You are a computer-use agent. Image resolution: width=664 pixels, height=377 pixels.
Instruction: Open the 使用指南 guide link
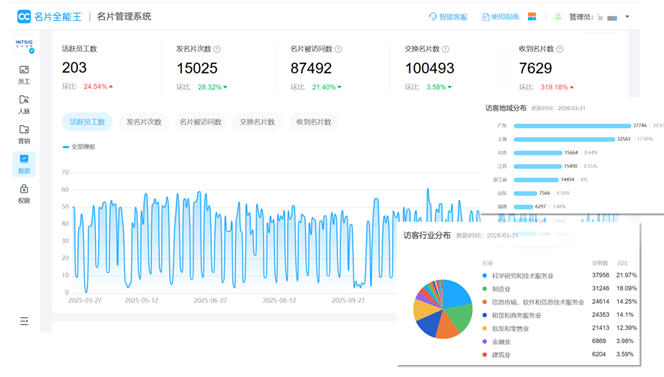tap(501, 17)
